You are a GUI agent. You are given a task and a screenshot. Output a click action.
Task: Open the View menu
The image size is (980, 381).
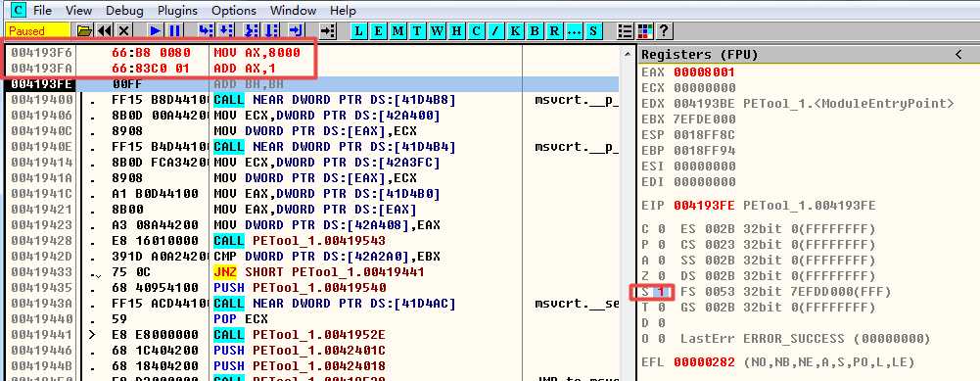[x=78, y=11]
